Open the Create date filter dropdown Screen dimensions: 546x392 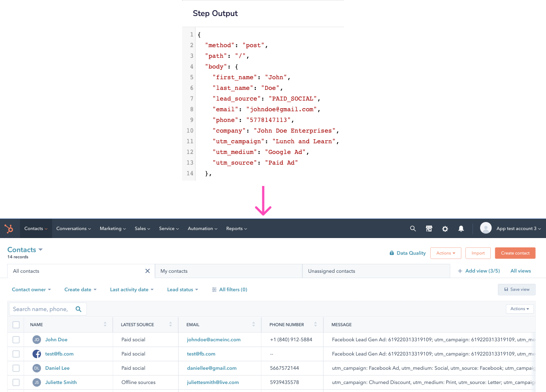[80, 290]
